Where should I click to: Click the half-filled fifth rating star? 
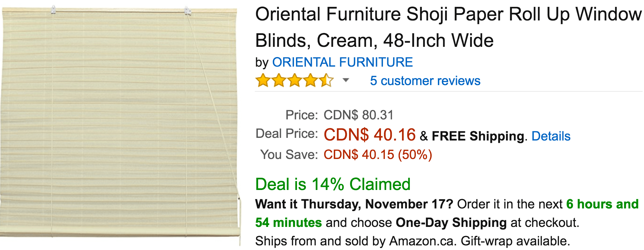tap(326, 80)
